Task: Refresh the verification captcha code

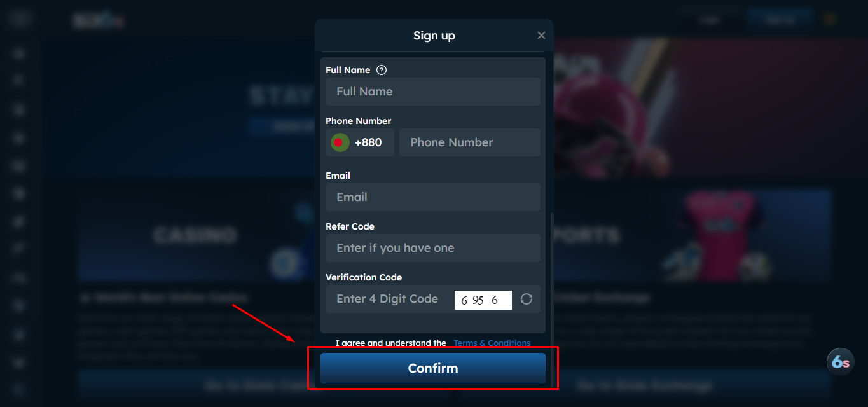Action: pos(527,299)
